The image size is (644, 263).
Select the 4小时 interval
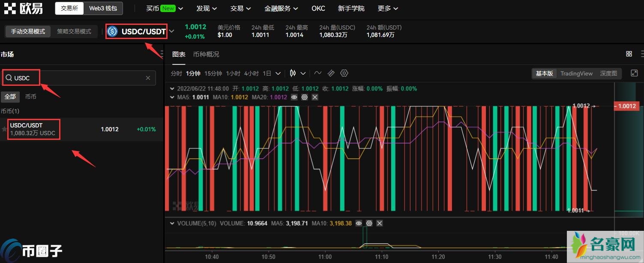tap(251, 73)
